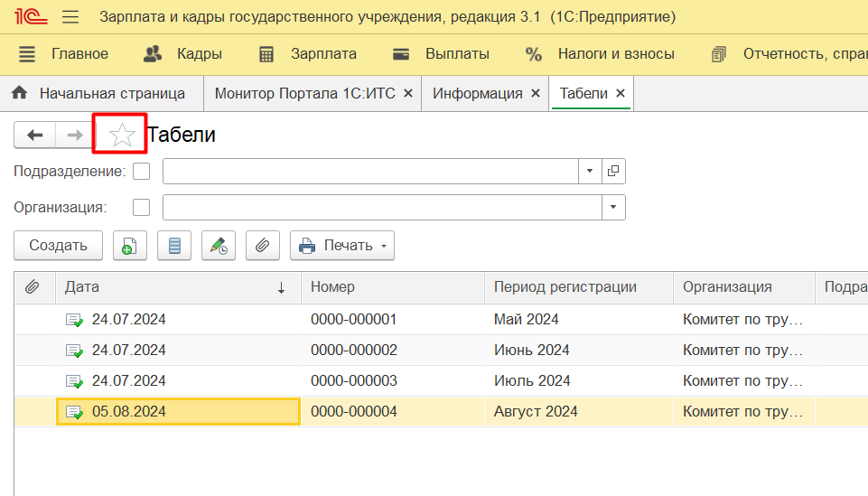This screenshot has height=496, width=868.
Task: Expand the Подразделение dropdown list
Action: (590, 172)
